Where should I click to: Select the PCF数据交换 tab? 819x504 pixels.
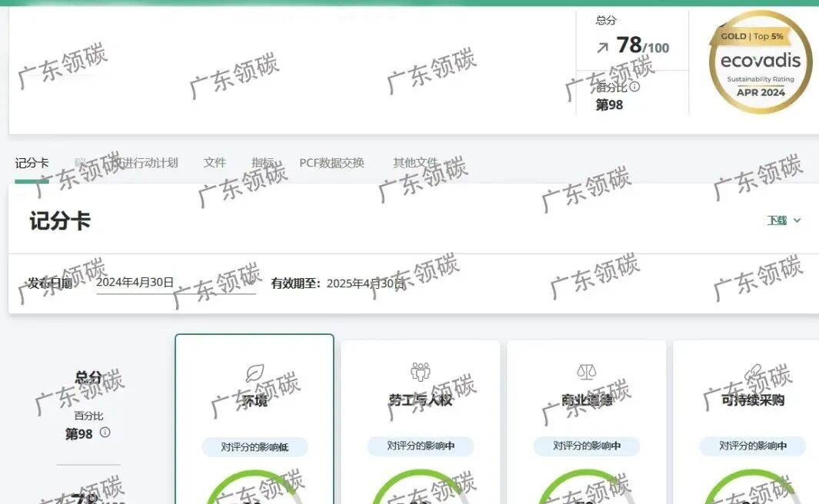click(332, 162)
